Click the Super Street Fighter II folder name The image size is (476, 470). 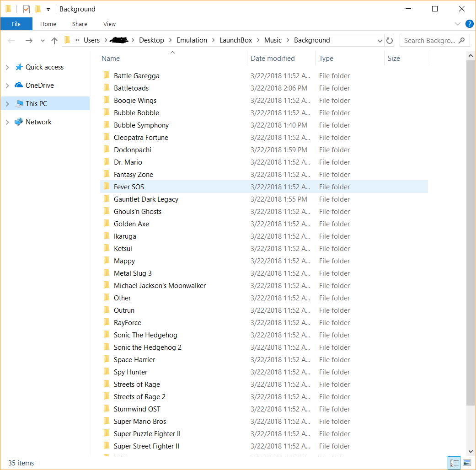click(146, 446)
